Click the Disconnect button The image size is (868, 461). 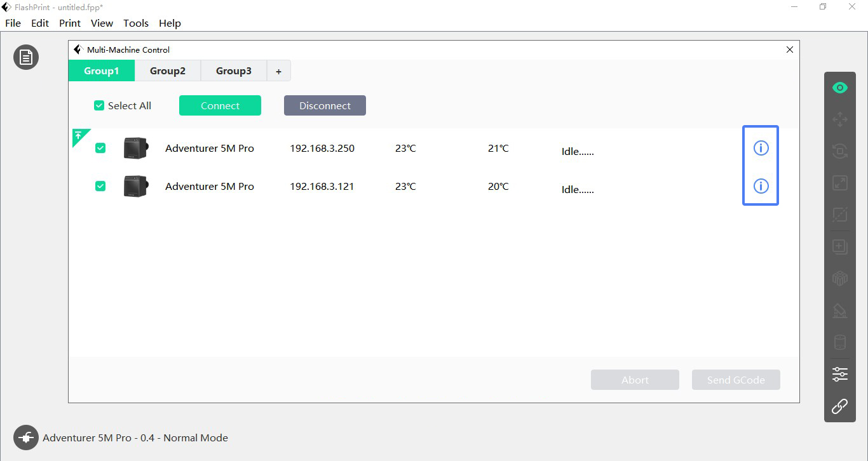[325, 105]
